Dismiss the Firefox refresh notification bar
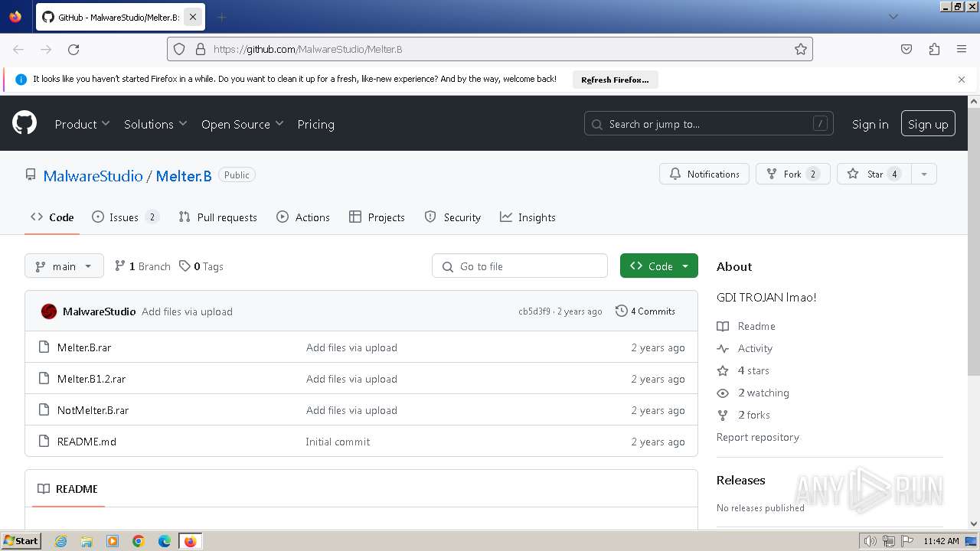Viewport: 980px width, 551px height. 962,80
